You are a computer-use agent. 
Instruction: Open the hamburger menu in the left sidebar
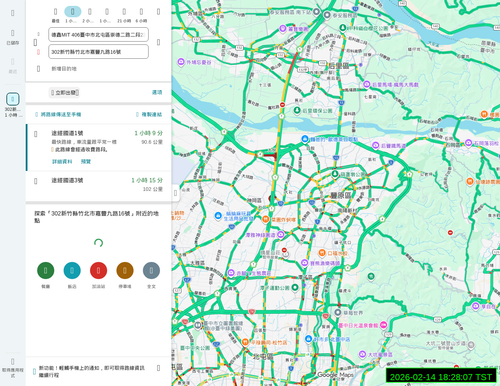[13, 13]
